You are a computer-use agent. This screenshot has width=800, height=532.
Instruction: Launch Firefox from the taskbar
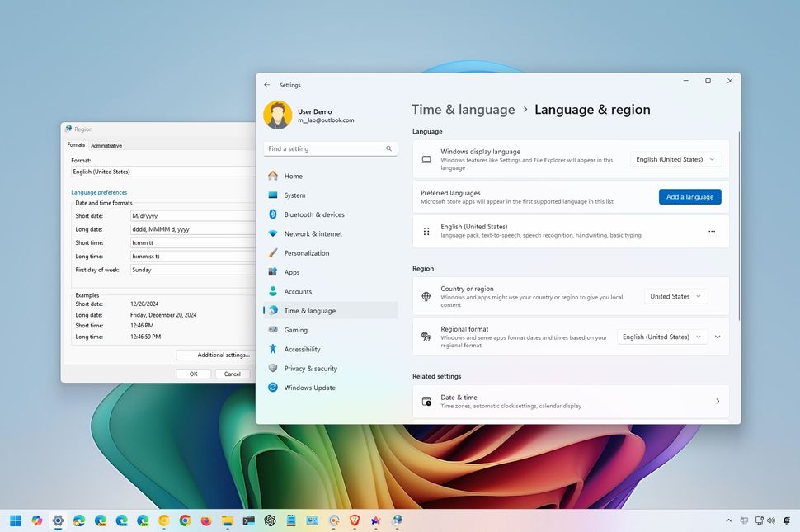(x=204, y=521)
